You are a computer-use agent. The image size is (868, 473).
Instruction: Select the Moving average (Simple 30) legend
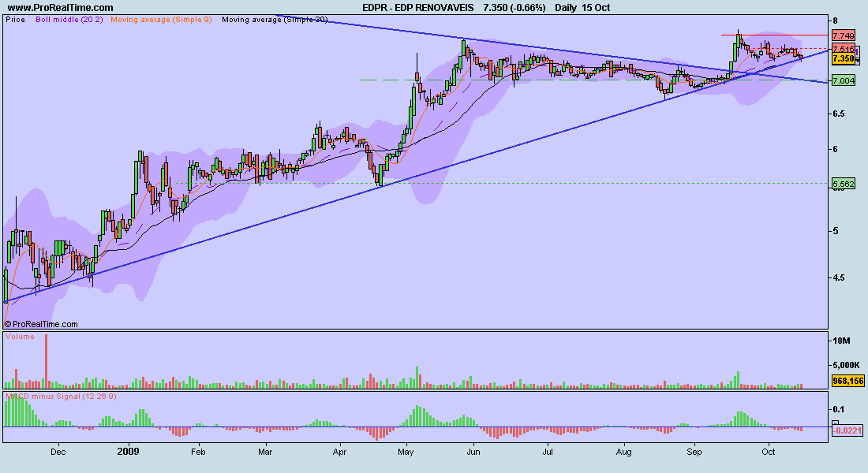pyautogui.click(x=275, y=20)
